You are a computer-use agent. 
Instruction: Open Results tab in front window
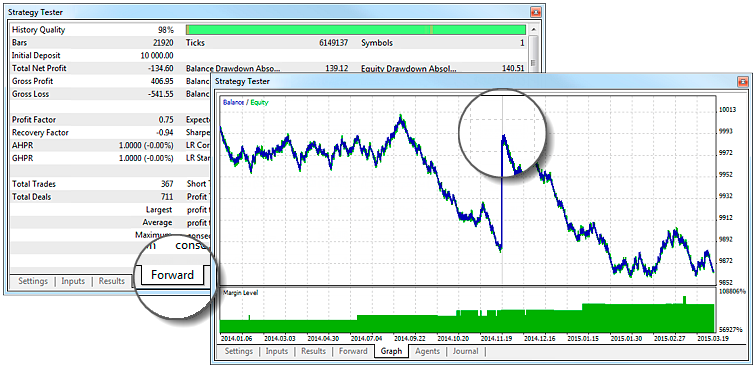click(313, 351)
